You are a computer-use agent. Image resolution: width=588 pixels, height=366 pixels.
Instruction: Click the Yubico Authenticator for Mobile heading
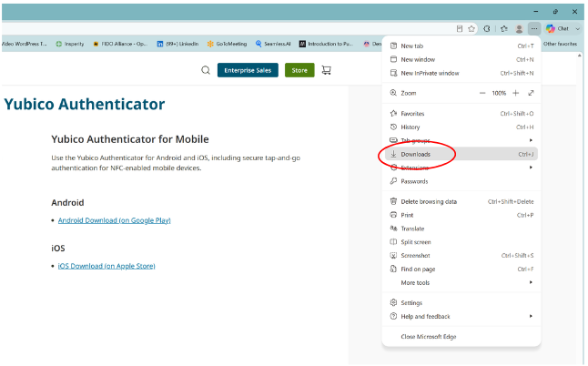(x=130, y=139)
